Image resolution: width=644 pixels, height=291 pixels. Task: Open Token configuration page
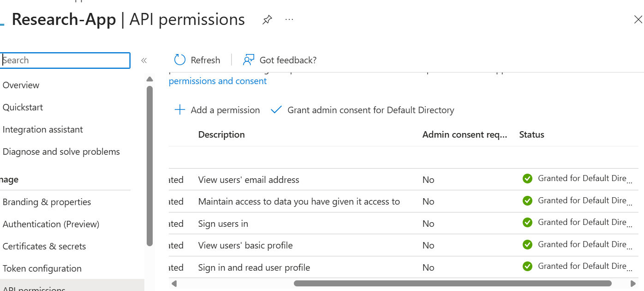pyautogui.click(x=42, y=268)
